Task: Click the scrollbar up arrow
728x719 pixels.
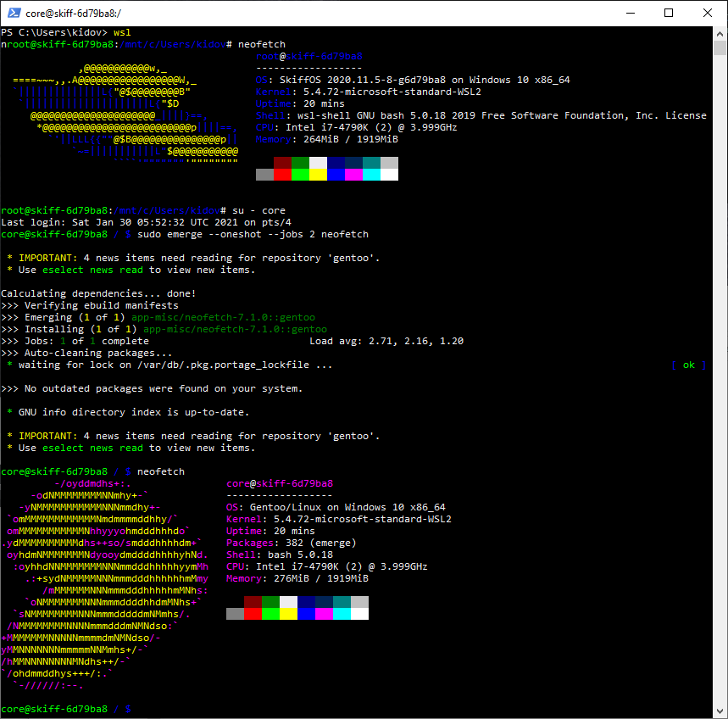Action: [720, 33]
